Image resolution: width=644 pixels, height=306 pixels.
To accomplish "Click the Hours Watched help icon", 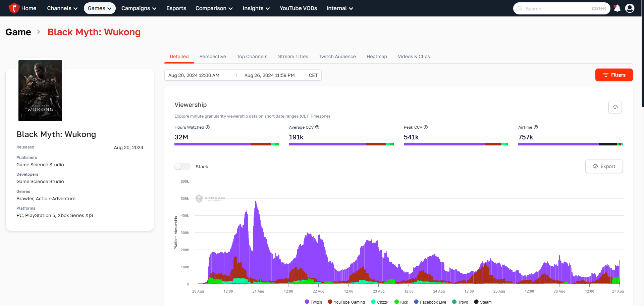I will [x=208, y=127].
